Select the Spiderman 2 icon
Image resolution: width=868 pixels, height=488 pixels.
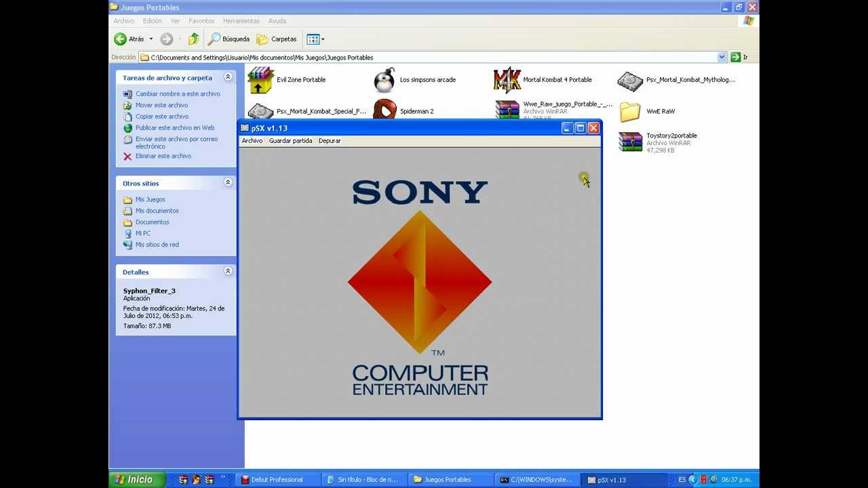tap(384, 110)
